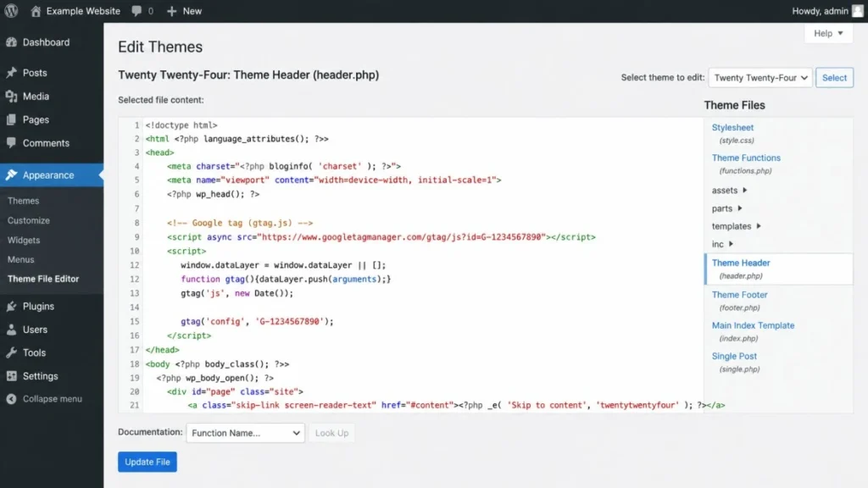Open the comments bubble icon in admin bar
868x488 pixels.
coord(136,11)
